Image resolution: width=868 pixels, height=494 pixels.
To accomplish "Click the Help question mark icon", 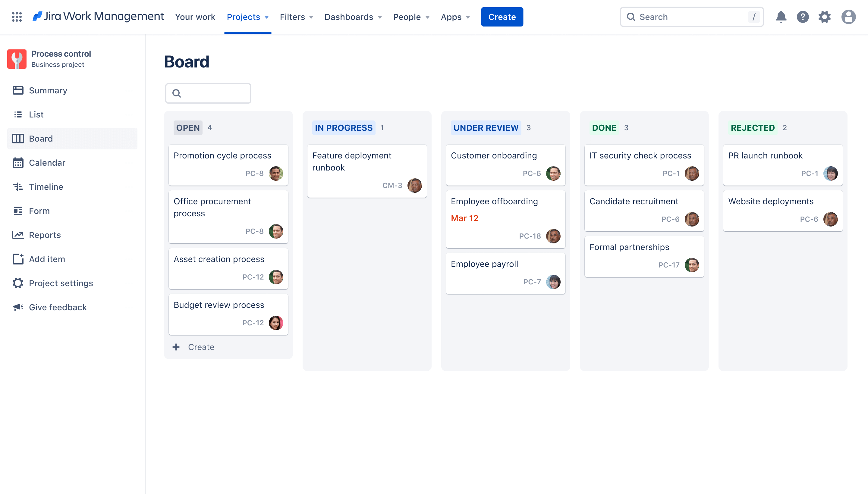I will (803, 17).
